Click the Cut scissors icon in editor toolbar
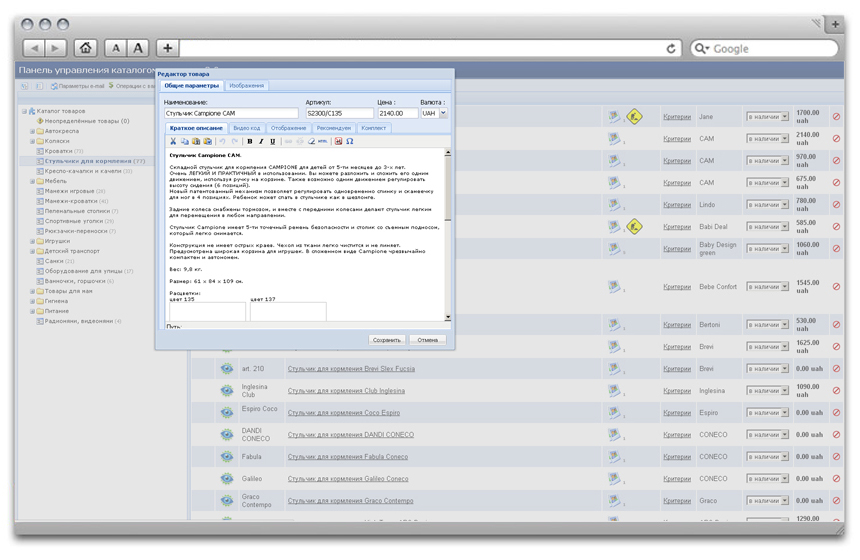This screenshot has width=860, height=560. [173, 142]
